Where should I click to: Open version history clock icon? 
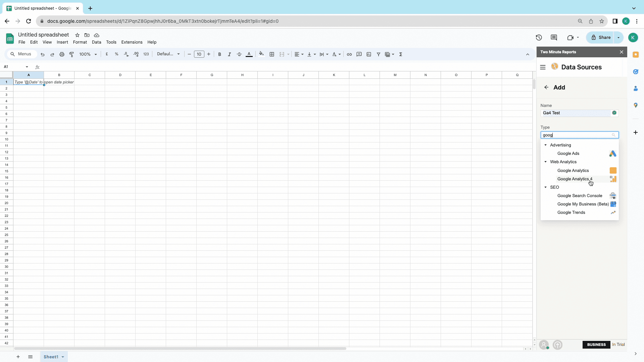(x=539, y=38)
